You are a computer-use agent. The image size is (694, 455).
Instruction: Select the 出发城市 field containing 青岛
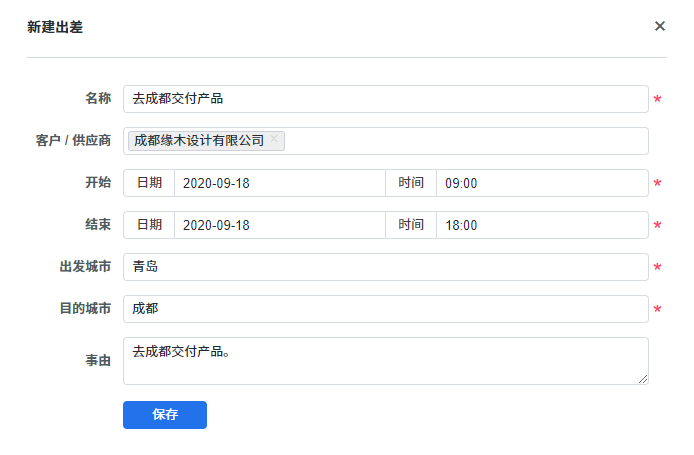point(385,267)
